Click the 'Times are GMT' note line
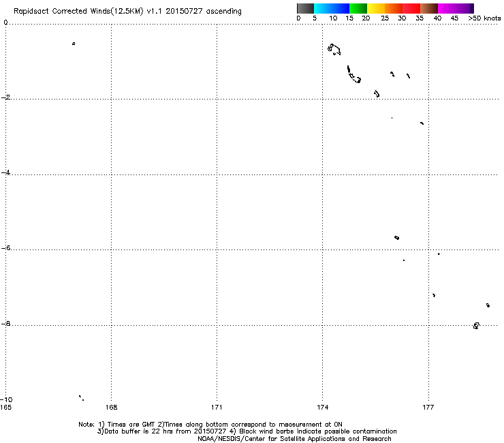 [210, 425]
